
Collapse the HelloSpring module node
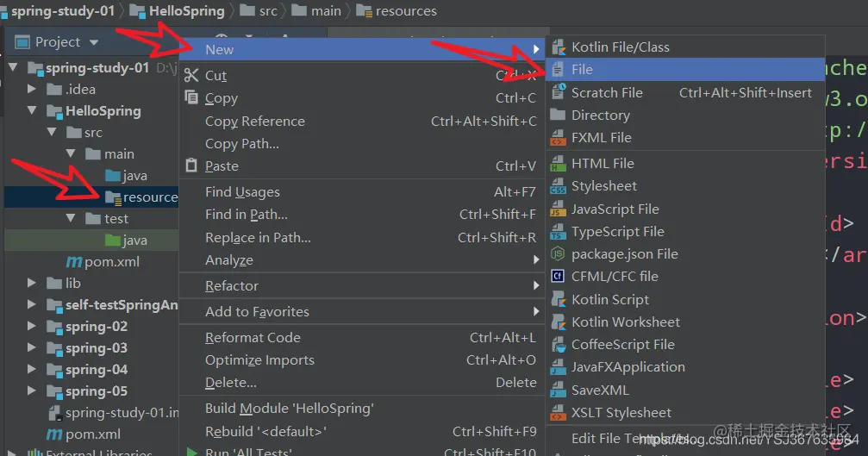coord(32,110)
